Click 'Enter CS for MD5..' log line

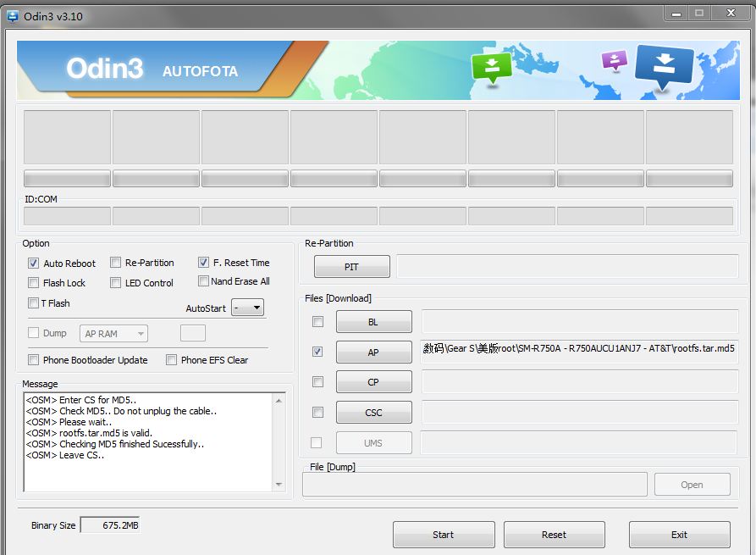pos(81,400)
